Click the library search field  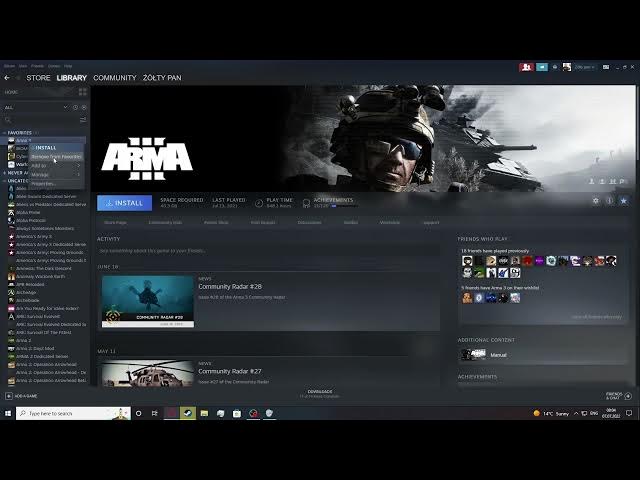click(x=40, y=120)
